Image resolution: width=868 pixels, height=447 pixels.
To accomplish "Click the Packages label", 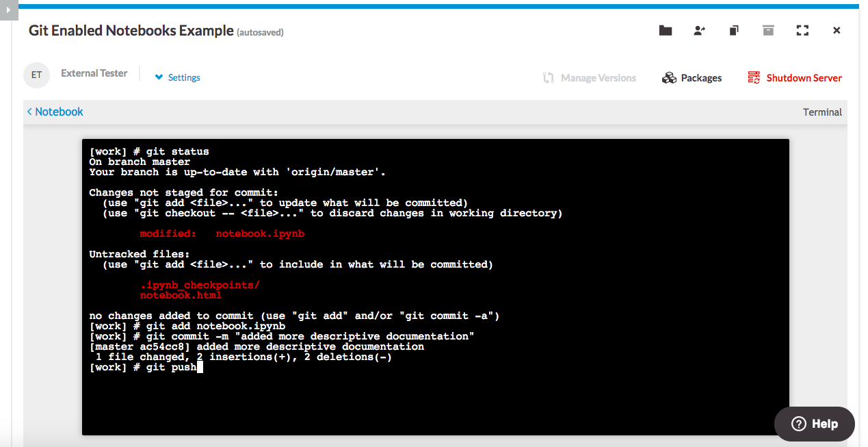I will point(701,78).
